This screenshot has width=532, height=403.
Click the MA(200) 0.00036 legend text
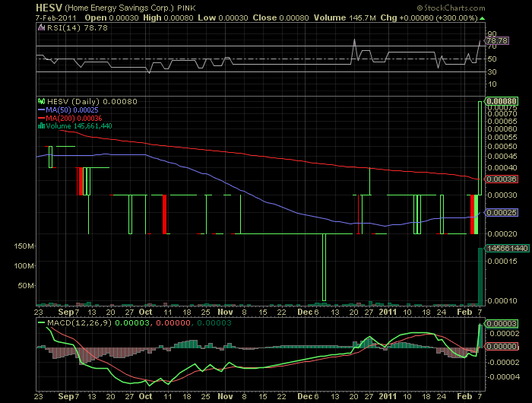(74, 118)
